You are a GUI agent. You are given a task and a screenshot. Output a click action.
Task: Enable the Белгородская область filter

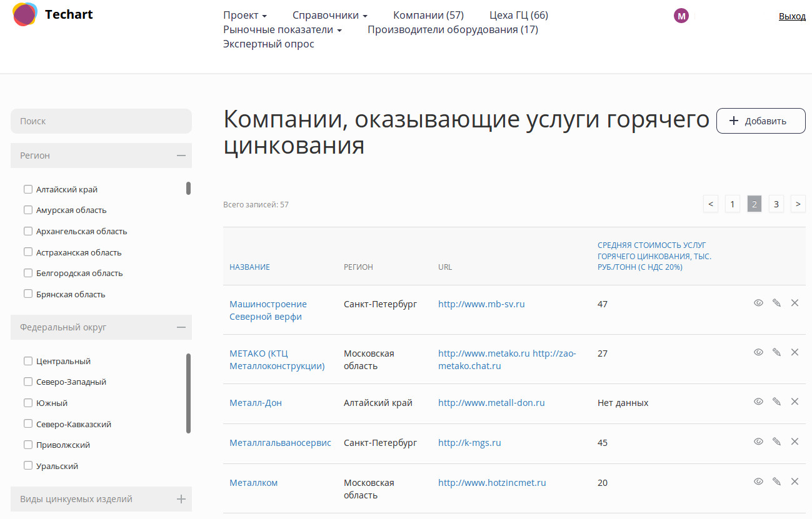(x=28, y=273)
